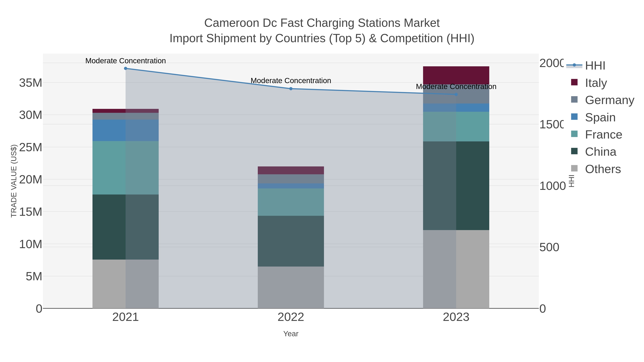Toggle the China legend entry

pyautogui.click(x=594, y=152)
